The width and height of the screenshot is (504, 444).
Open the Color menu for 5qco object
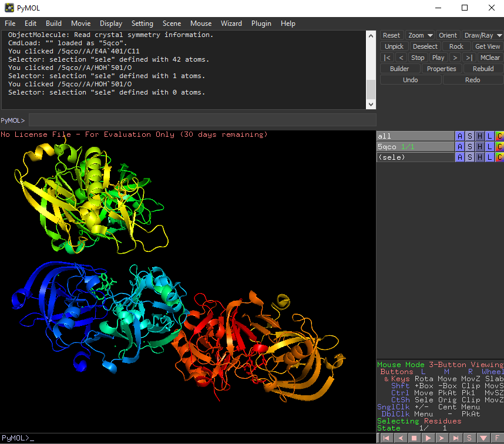point(499,147)
